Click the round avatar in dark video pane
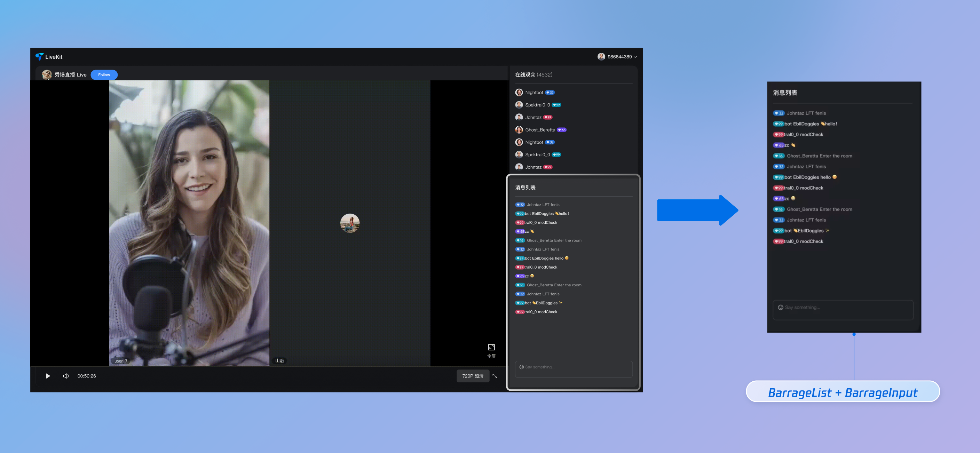The height and width of the screenshot is (453, 980). click(350, 223)
